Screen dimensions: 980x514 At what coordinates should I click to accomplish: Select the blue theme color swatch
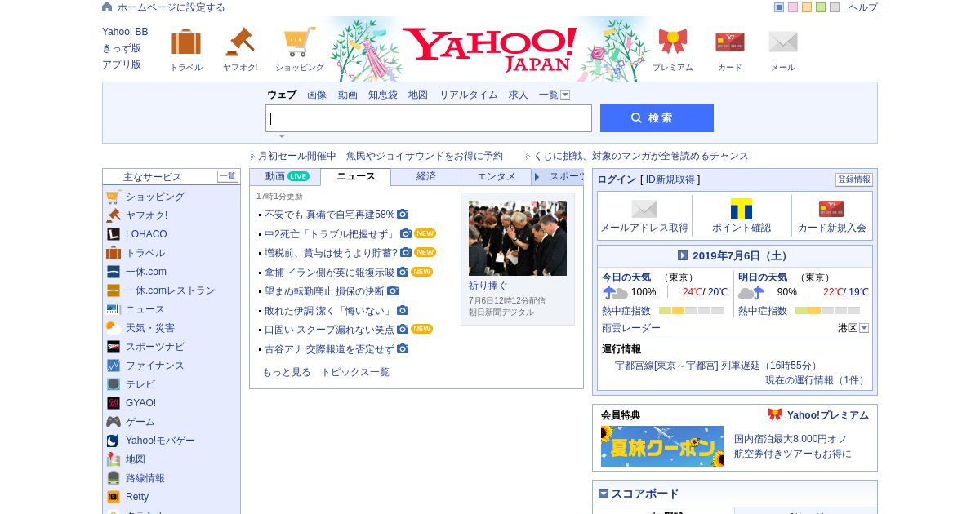(x=779, y=7)
